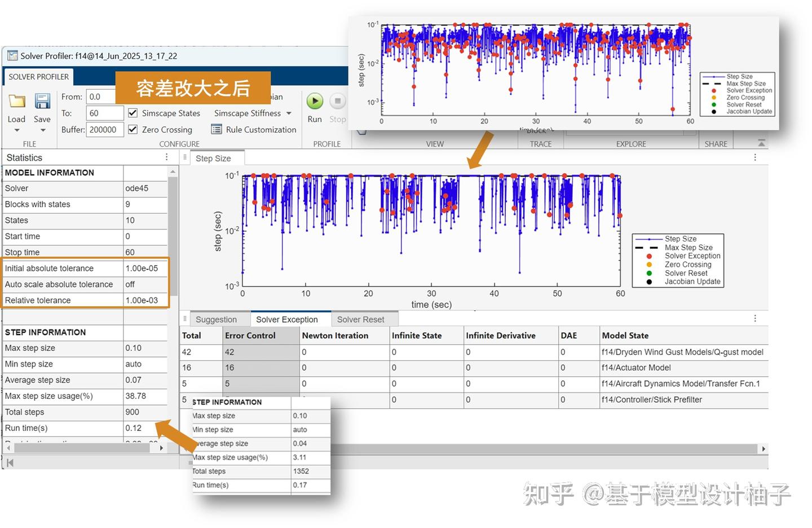The image size is (812, 528).
Task: Open the Statistics panel options menu
Action: tap(166, 157)
